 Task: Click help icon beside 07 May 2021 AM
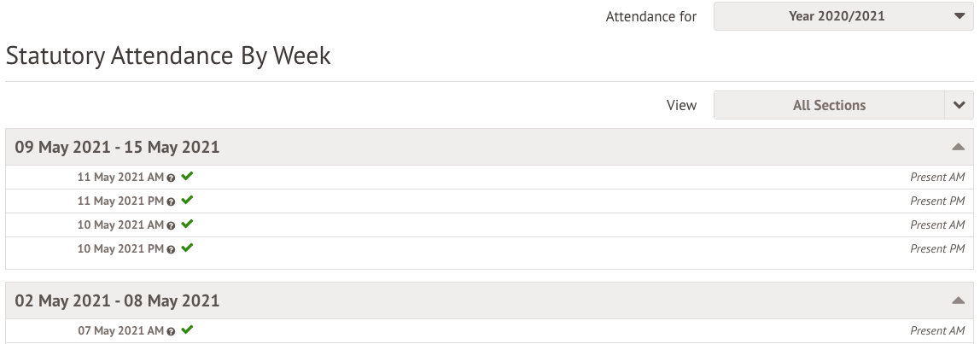pyautogui.click(x=172, y=331)
